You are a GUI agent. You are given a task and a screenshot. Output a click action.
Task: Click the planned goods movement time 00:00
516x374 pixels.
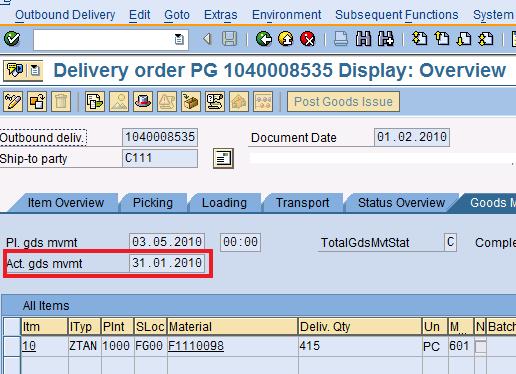click(x=240, y=242)
